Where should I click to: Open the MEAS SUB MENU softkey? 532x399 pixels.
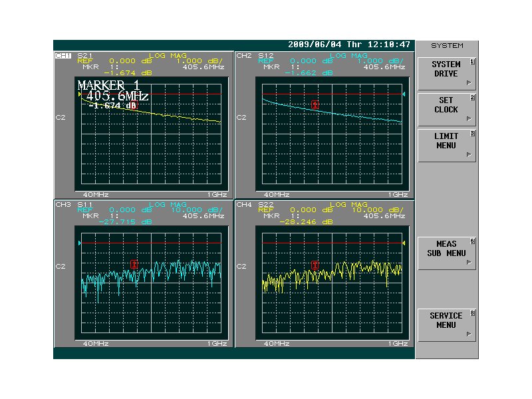click(446, 249)
